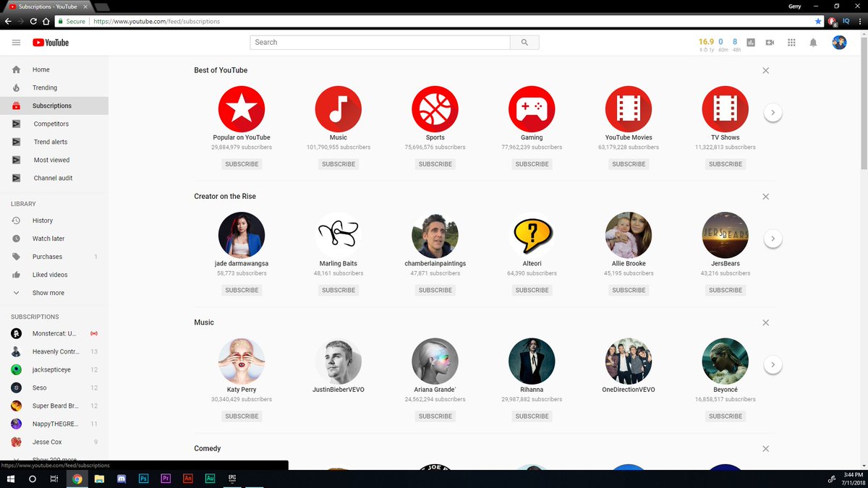Click the vidIQ 'IQ' extension icon
868x488 pixels.
point(846,22)
